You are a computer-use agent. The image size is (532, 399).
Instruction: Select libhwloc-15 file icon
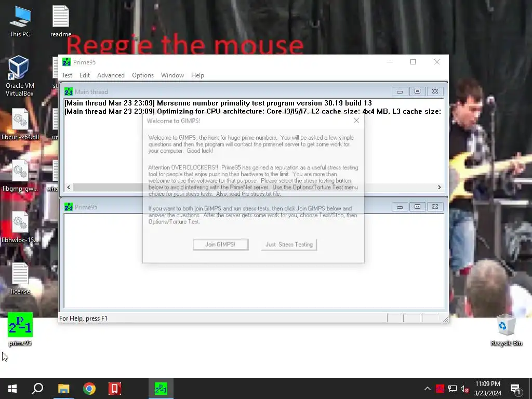[20, 228]
